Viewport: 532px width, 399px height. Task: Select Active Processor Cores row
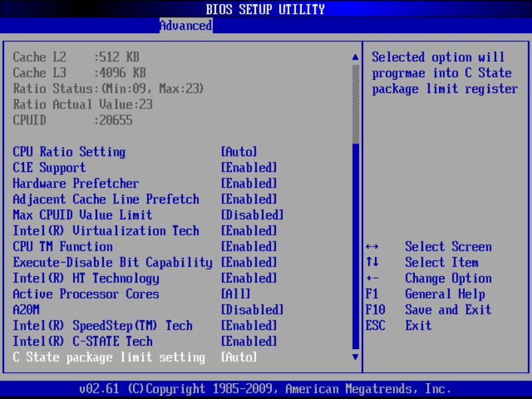(x=86, y=294)
